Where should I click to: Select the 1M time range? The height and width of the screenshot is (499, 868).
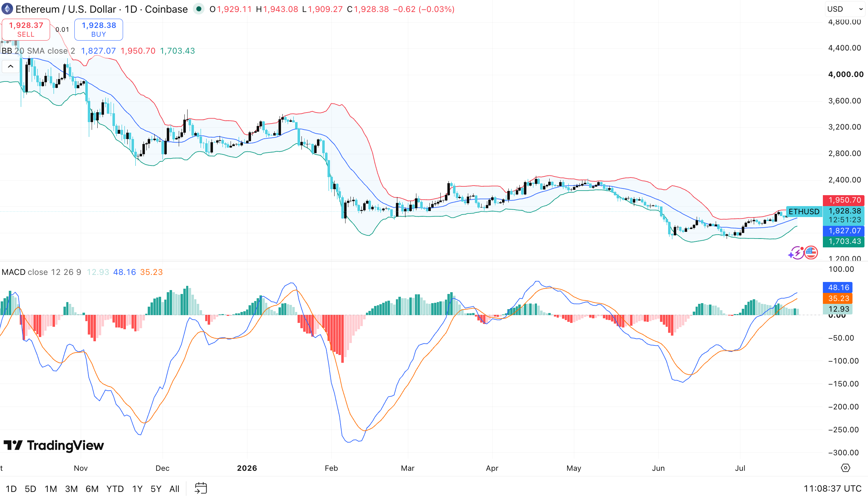[x=51, y=489]
